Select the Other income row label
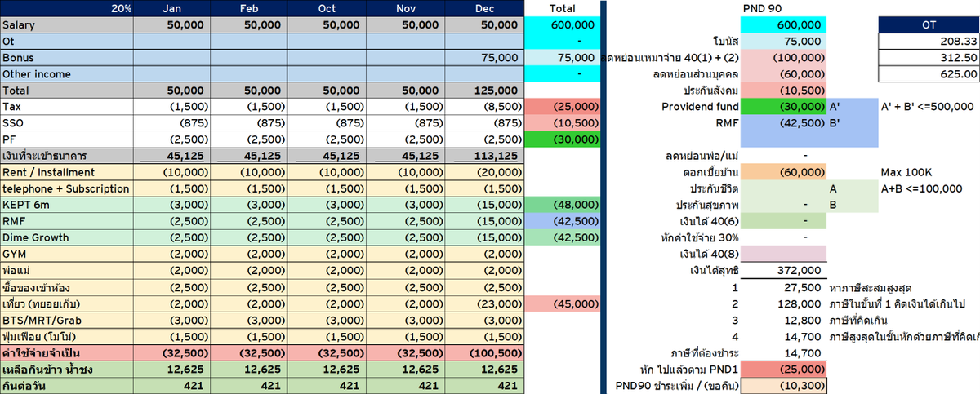This screenshot has width=980, height=394. click(67, 74)
